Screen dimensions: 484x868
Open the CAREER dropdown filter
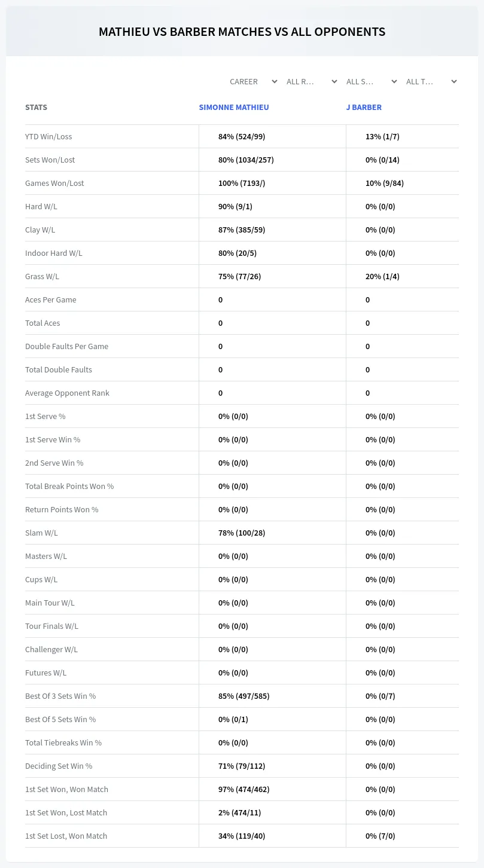coord(252,81)
